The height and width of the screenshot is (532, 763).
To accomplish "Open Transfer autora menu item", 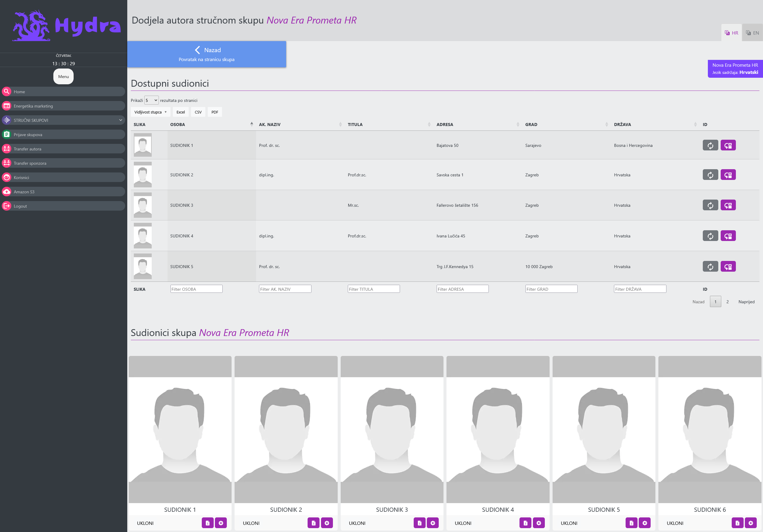I will click(x=63, y=149).
